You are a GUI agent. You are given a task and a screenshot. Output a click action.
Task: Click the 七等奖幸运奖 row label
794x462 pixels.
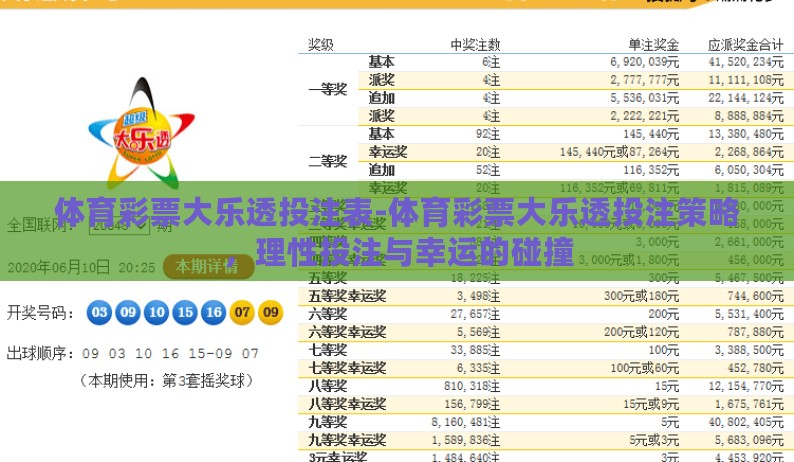click(347, 368)
